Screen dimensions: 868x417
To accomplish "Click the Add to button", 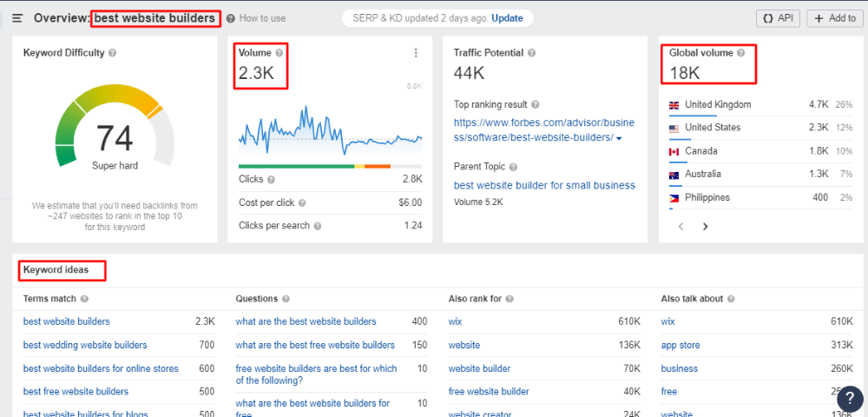I will point(837,18).
